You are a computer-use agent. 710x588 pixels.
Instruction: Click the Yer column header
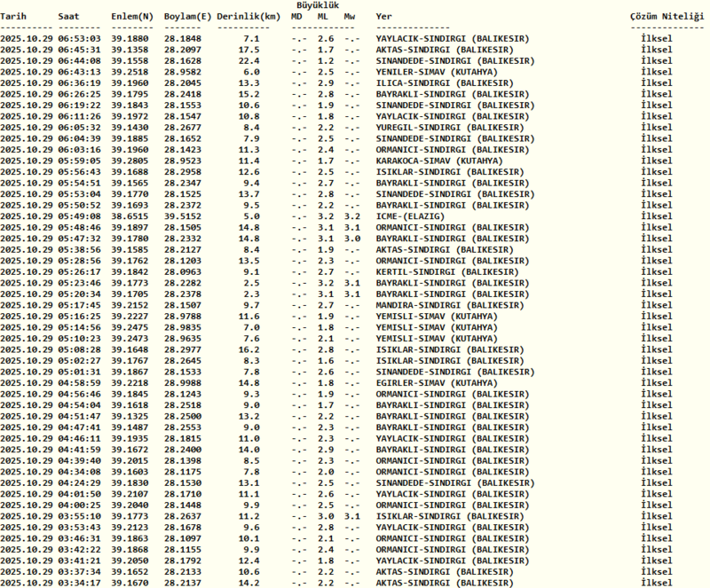pos(384,17)
